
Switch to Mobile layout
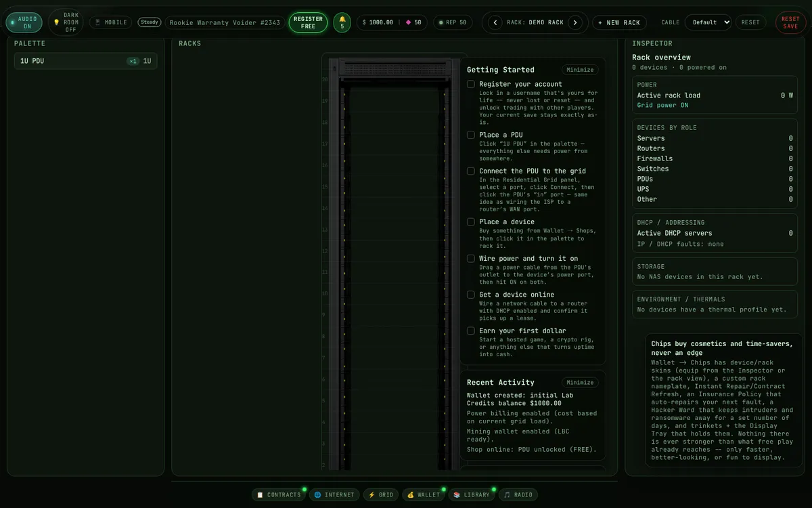111,22
